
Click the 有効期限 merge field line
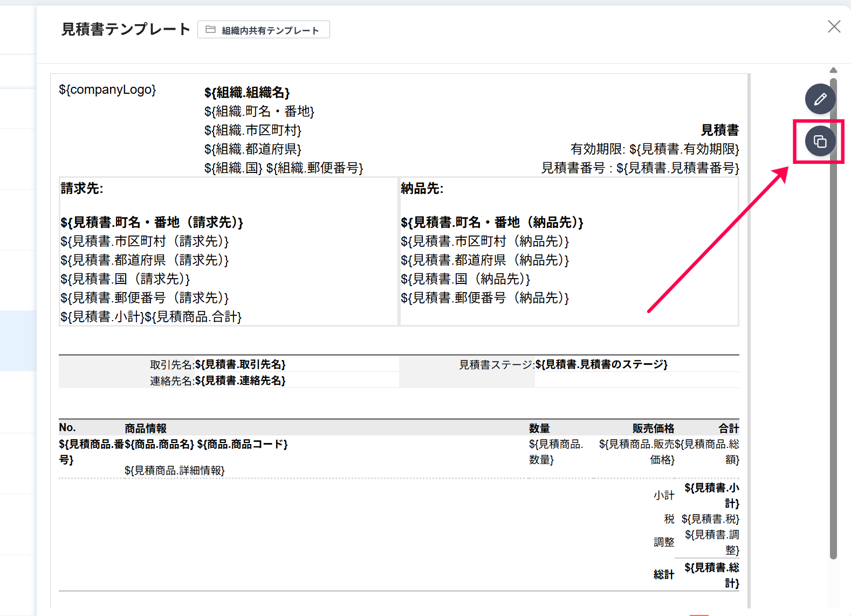[654, 149]
